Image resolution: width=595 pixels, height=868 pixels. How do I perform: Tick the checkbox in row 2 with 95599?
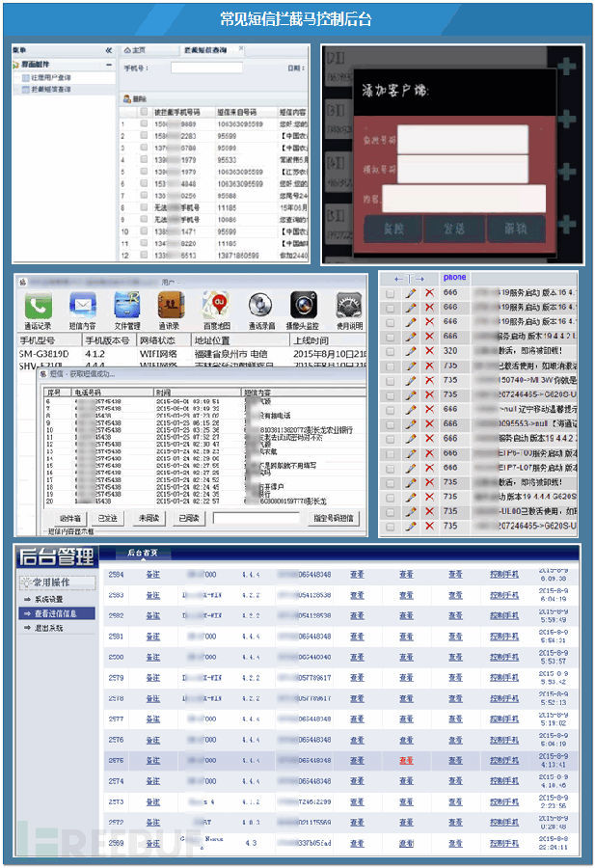tap(144, 136)
